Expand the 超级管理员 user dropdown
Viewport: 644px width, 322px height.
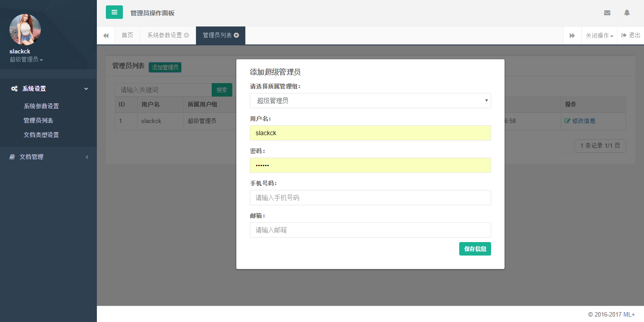pos(26,60)
